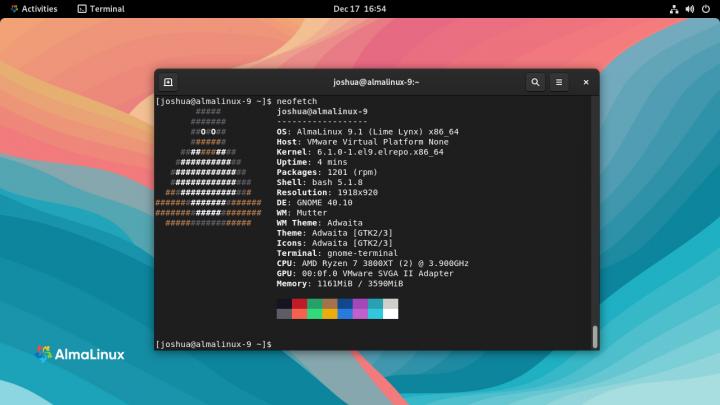Click the network status icon

(x=674, y=8)
